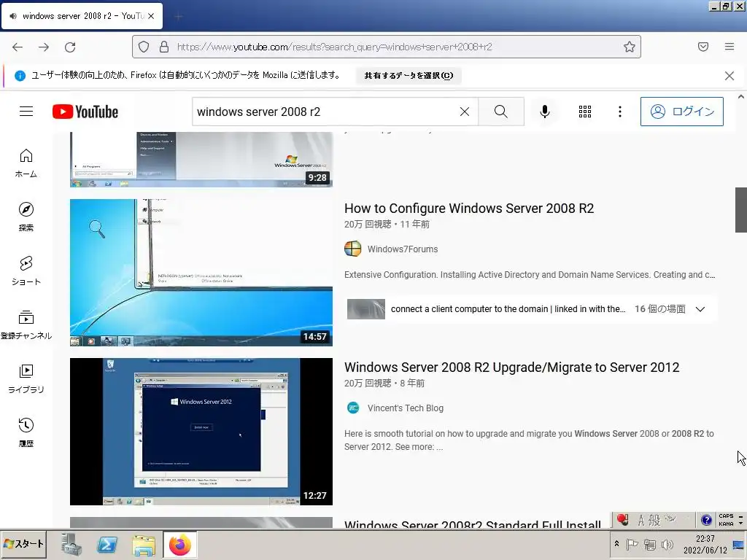The height and width of the screenshot is (560, 747).
Task: Reload the page in Firefox
Action: (x=70, y=47)
